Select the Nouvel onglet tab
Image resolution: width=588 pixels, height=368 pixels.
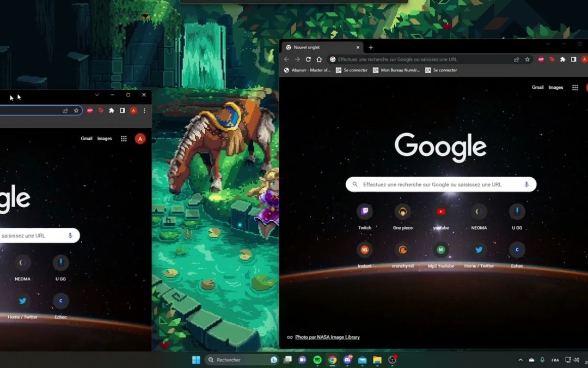click(322, 47)
